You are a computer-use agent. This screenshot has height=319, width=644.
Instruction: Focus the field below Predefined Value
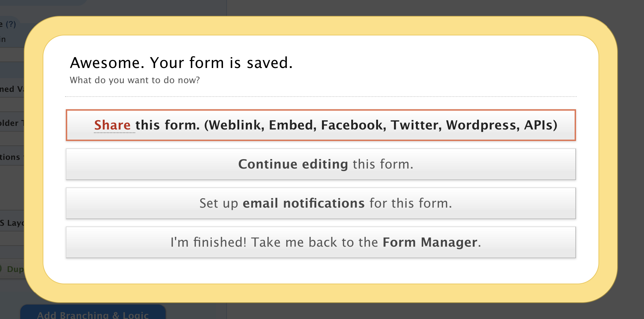tap(12, 105)
